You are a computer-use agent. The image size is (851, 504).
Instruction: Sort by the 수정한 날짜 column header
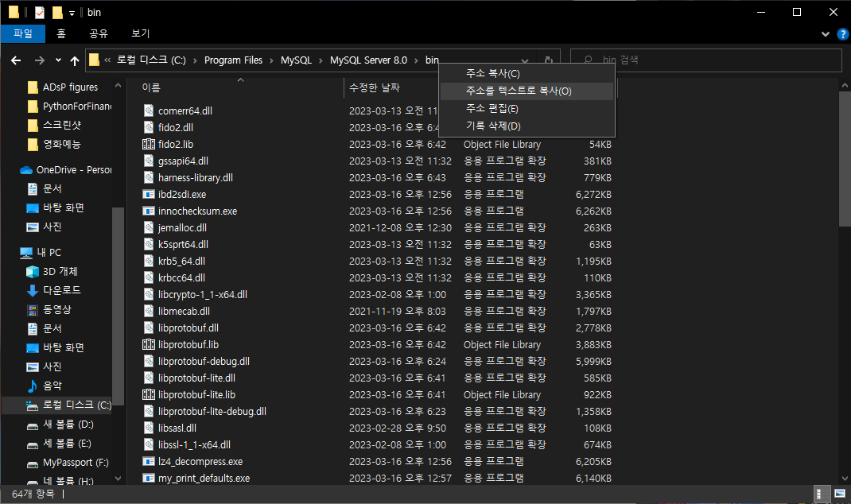375,87
